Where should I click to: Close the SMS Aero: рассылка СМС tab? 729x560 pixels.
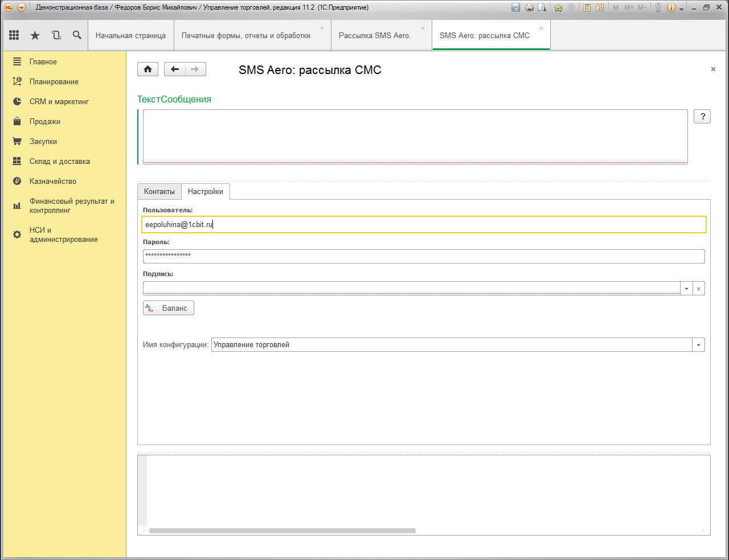[541, 28]
